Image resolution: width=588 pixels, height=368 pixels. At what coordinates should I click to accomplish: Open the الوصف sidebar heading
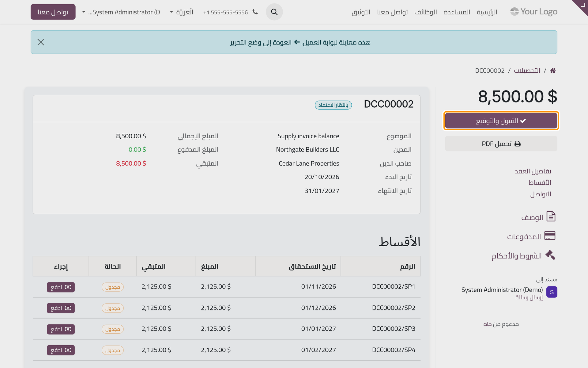[x=532, y=217]
